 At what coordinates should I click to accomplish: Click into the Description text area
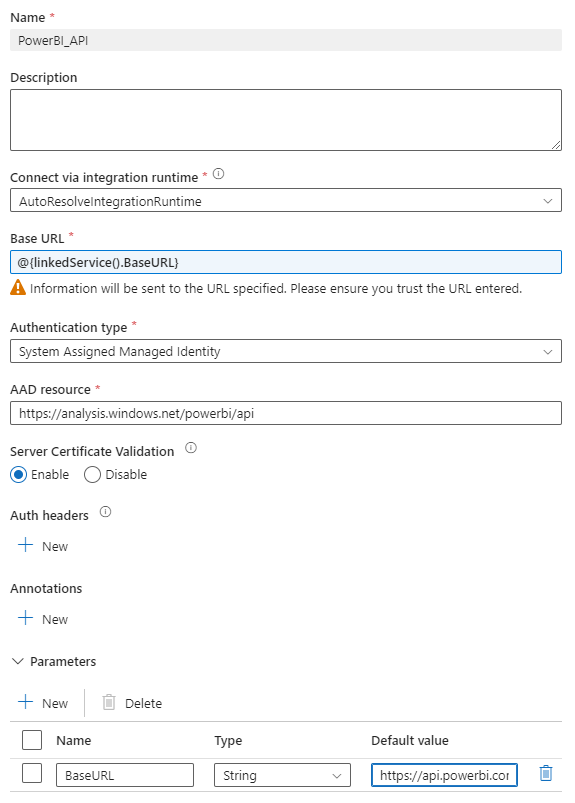coord(286,120)
